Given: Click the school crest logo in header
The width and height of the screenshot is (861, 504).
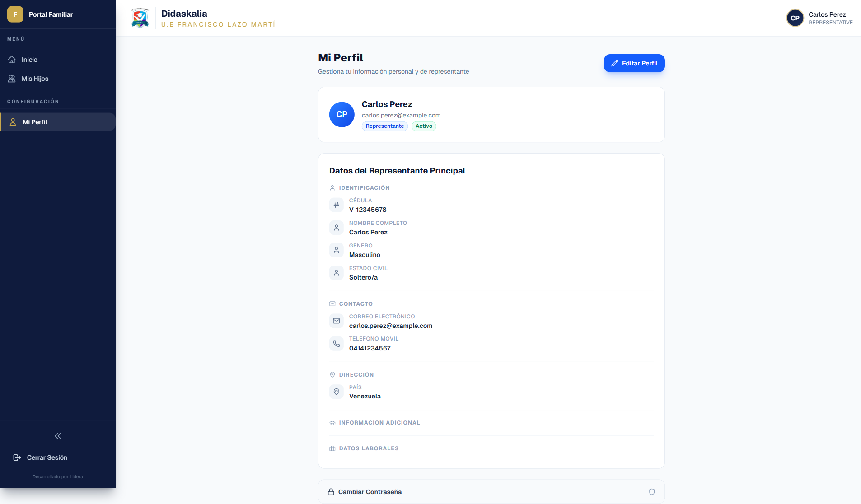Looking at the screenshot, I should pos(140,18).
